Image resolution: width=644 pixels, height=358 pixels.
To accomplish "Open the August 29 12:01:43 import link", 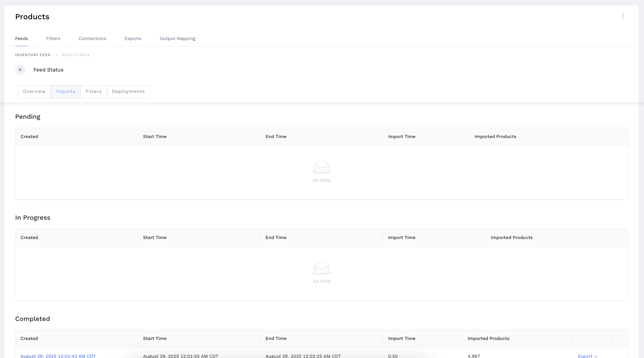I will pos(58,356).
